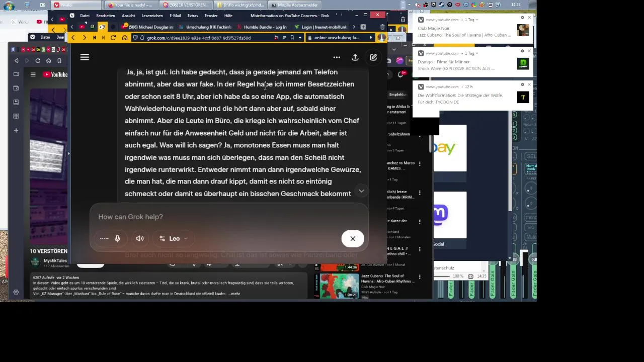Open E-Mail menu in Vivaldi
Image resolution: width=644 pixels, height=362 pixels.
tap(175, 16)
